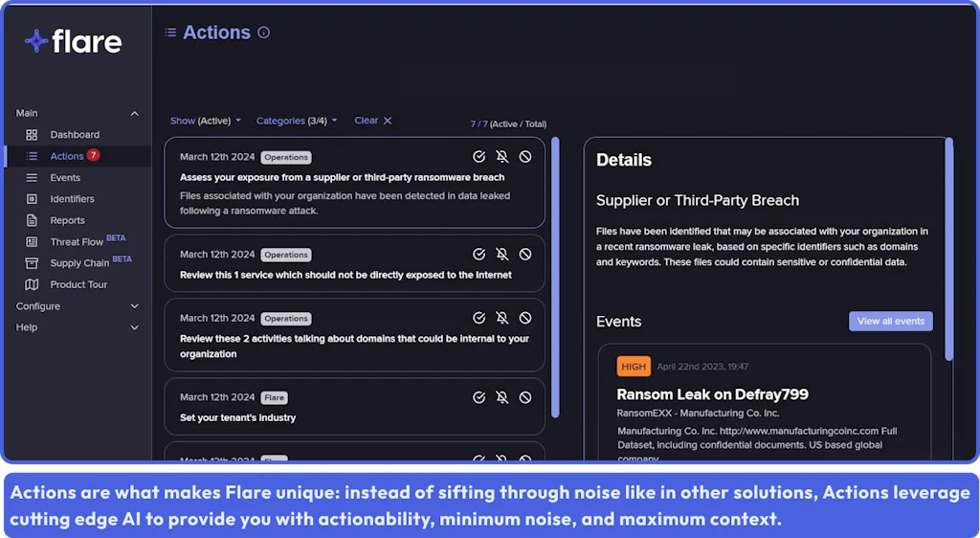The height and width of the screenshot is (538, 980).
Task: Expand the Configure sidebar section
Action: [x=134, y=306]
